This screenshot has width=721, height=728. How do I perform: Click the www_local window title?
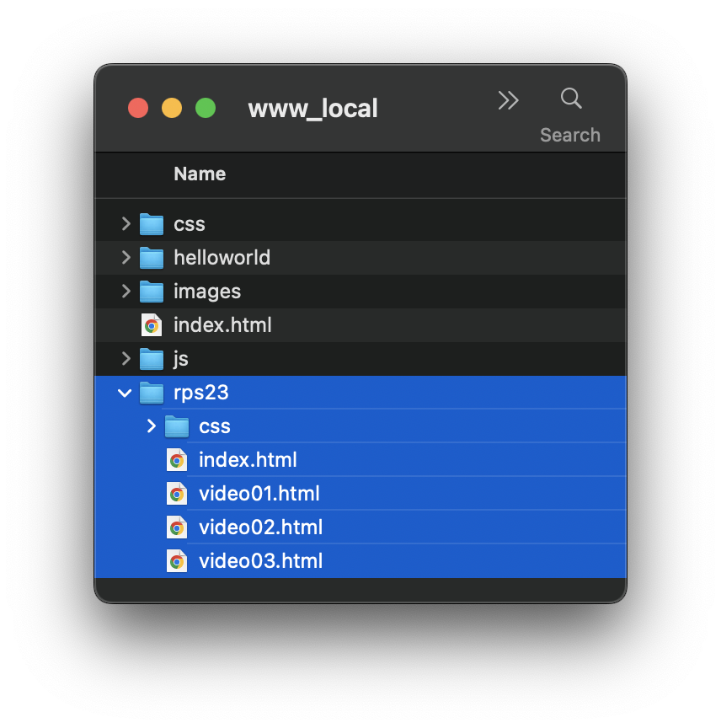pyautogui.click(x=312, y=109)
